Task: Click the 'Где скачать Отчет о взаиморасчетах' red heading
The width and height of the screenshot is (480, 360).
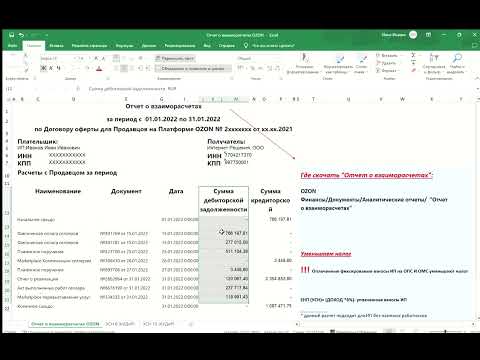Action: 366,175
